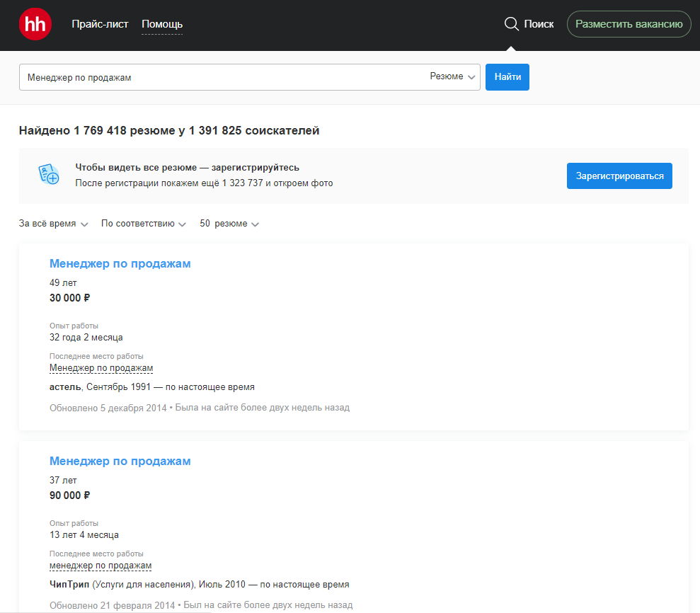Viewport: 700px width, 613px height.
Task: Click Разместить вакансию in the header
Action: click(x=629, y=23)
